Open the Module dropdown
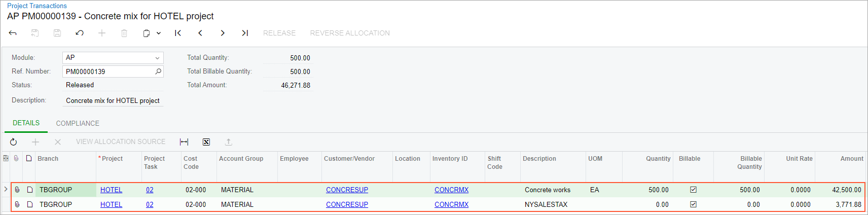The image size is (868, 215). 157,58
